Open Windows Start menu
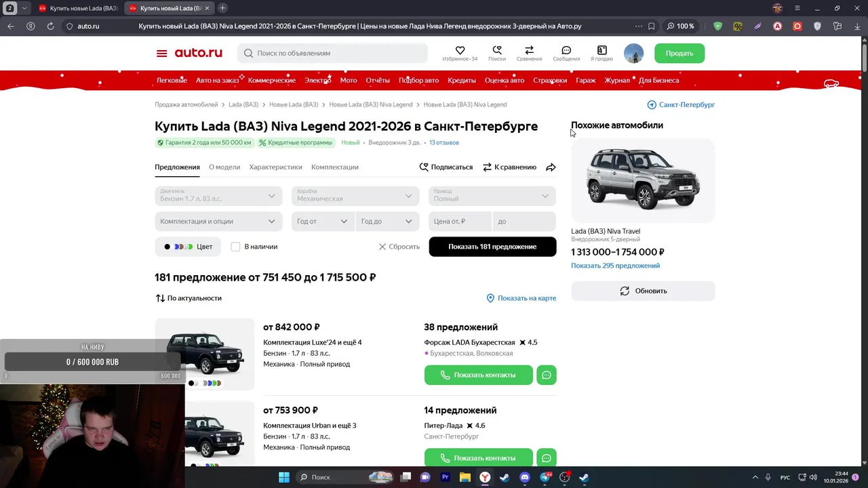 tap(284, 477)
